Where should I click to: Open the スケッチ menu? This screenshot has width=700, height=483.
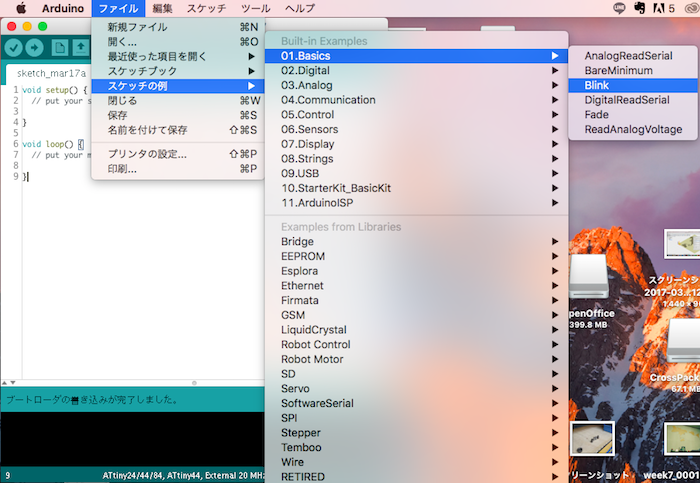click(x=206, y=8)
